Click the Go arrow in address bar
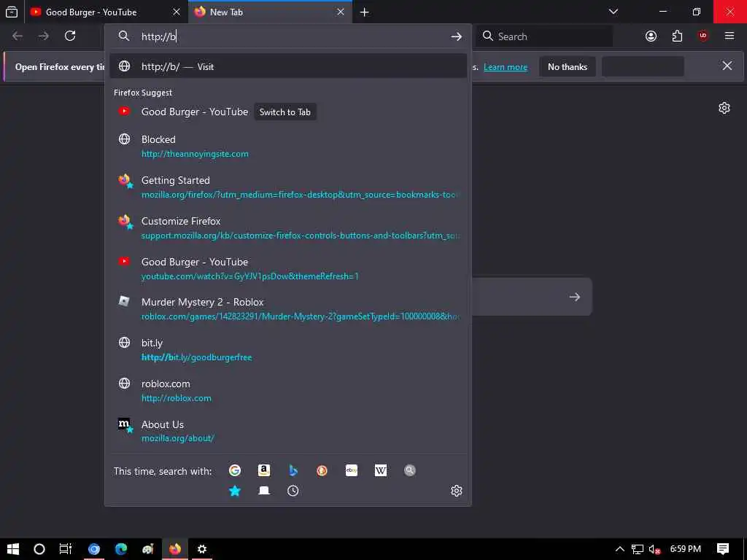 point(457,36)
